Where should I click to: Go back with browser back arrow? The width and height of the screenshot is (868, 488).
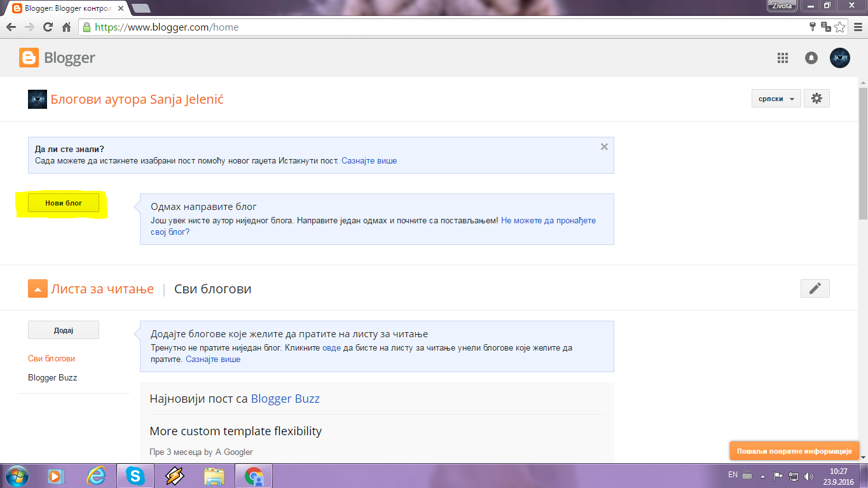pyautogui.click(x=11, y=27)
